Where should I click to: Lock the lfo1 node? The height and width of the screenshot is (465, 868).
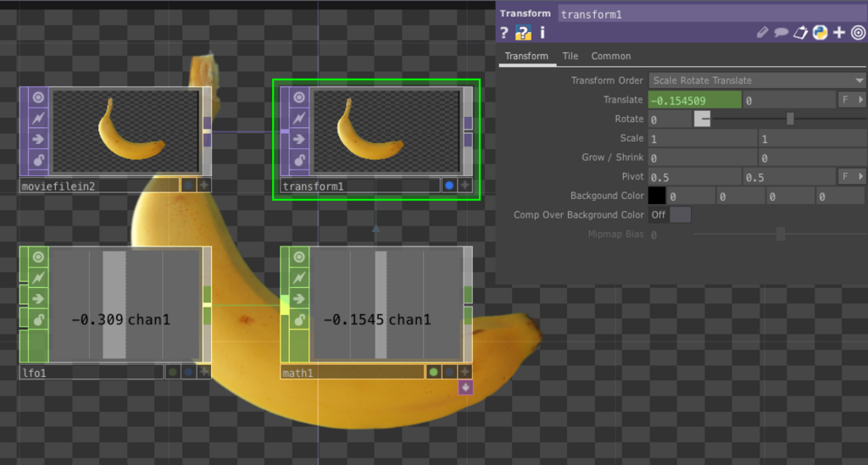tap(38, 320)
